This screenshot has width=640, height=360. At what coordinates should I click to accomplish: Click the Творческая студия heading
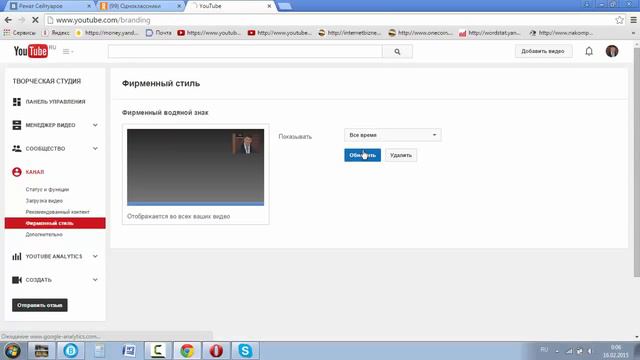[47, 81]
